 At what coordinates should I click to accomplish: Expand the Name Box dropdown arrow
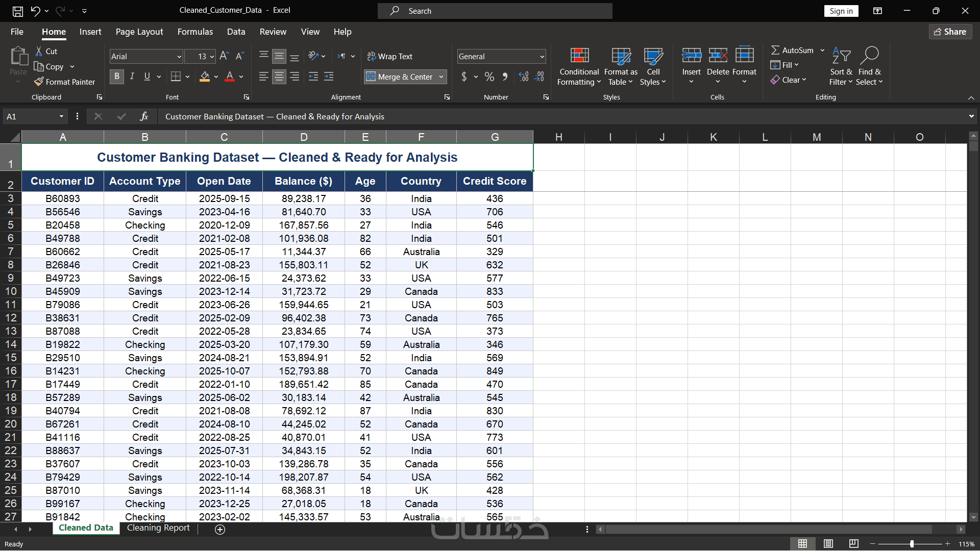[61, 116]
